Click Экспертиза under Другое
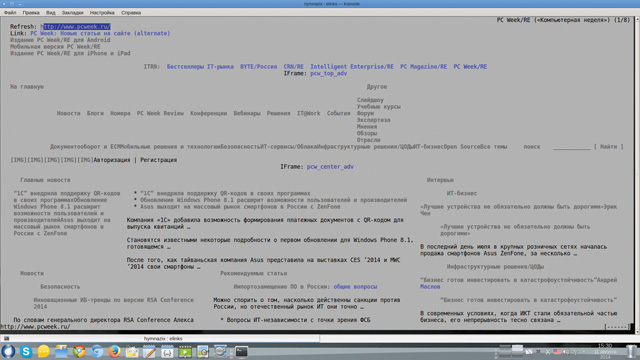This screenshot has height=360, width=640. [373, 120]
